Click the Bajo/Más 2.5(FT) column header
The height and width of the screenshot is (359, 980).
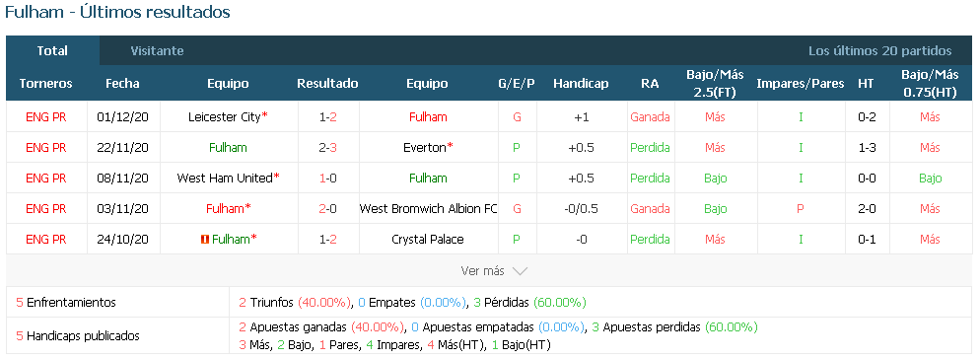click(x=715, y=83)
